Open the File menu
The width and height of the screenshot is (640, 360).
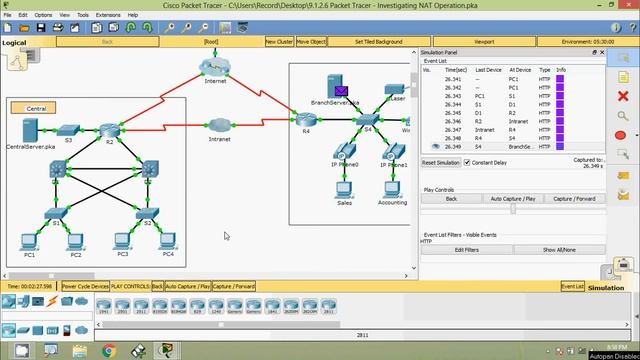click(7, 15)
